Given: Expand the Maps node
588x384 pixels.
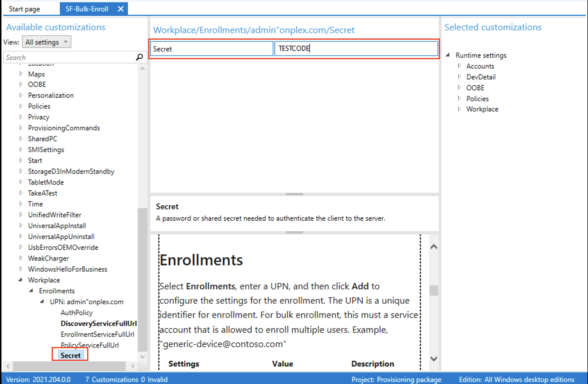Looking at the screenshot, I should [21, 74].
